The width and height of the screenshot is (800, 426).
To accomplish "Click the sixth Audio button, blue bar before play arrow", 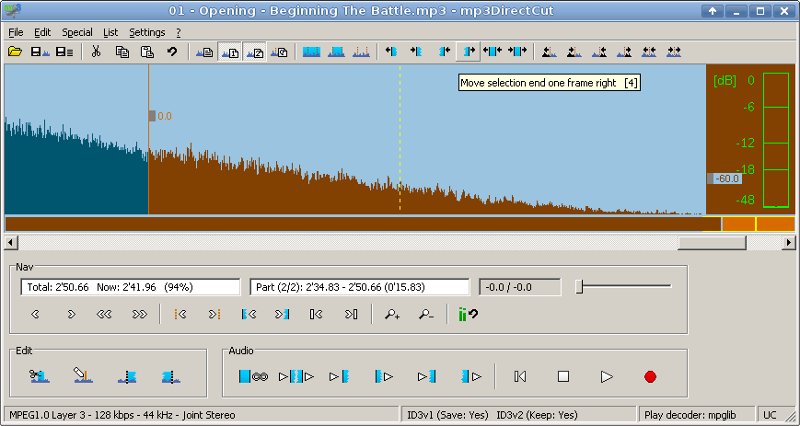I will pyautogui.click(x=471, y=377).
